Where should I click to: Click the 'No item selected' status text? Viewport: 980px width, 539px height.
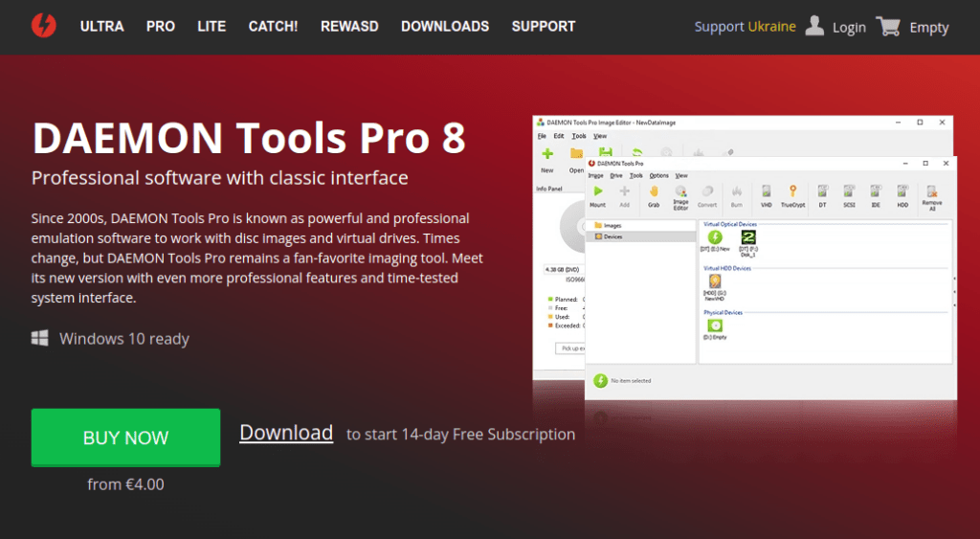pyautogui.click(x=631, y=381)
